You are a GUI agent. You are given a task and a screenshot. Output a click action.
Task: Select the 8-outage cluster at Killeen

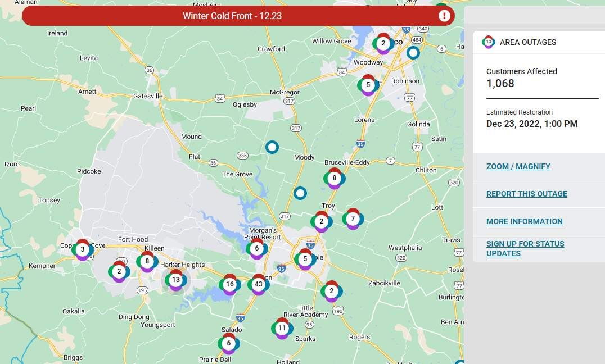coord(147,261)
